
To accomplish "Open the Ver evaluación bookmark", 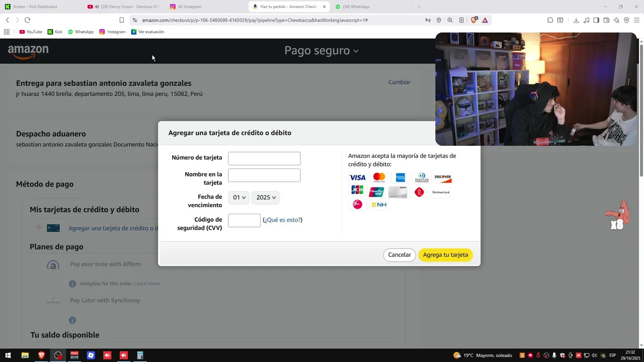I will coord(147,32).
